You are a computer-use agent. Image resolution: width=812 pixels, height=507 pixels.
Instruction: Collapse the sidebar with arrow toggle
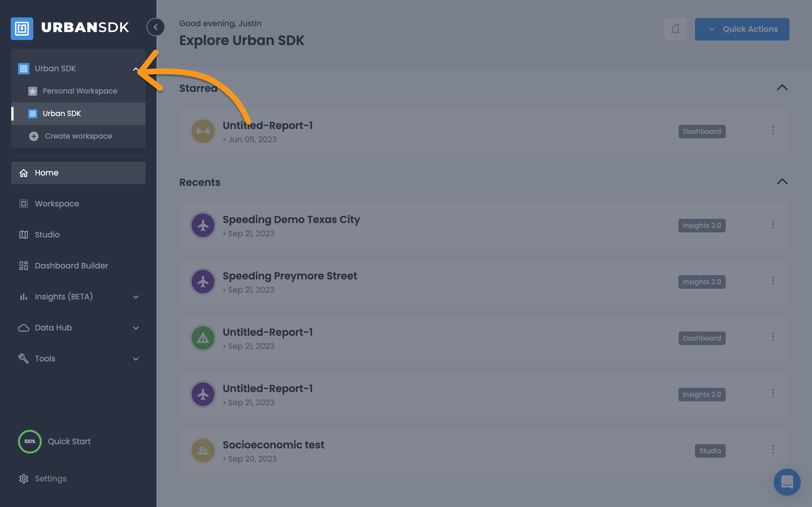[155, 27]
